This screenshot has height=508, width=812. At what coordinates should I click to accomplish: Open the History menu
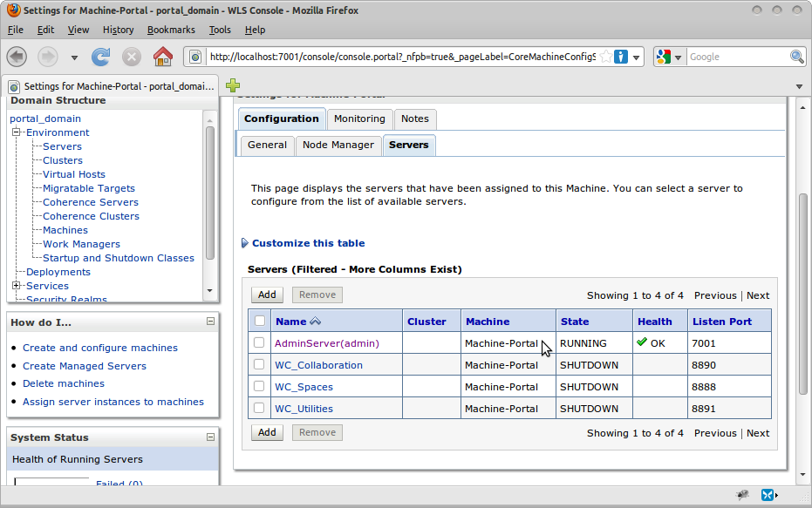coord(118,30)
